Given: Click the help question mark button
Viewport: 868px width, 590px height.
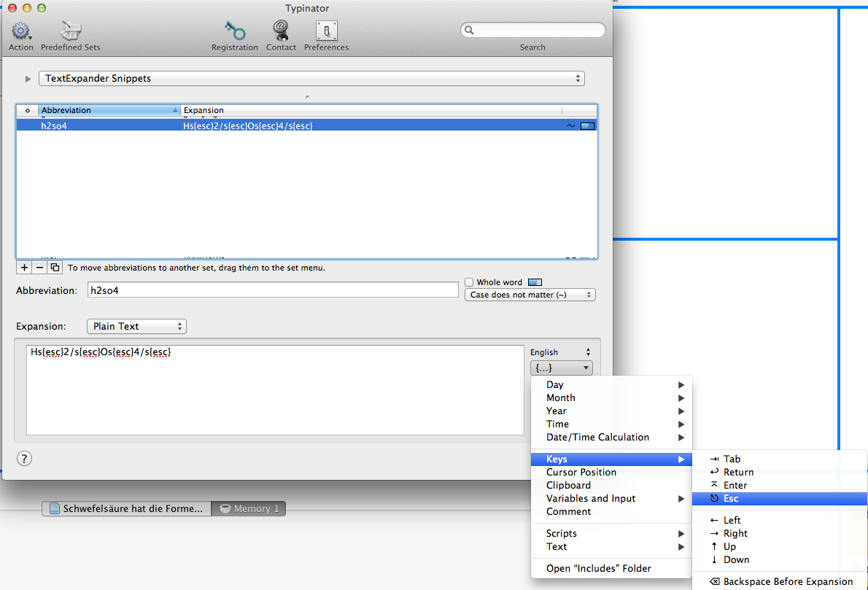Looking at the screenshot, I should click(x=25, y=458).
